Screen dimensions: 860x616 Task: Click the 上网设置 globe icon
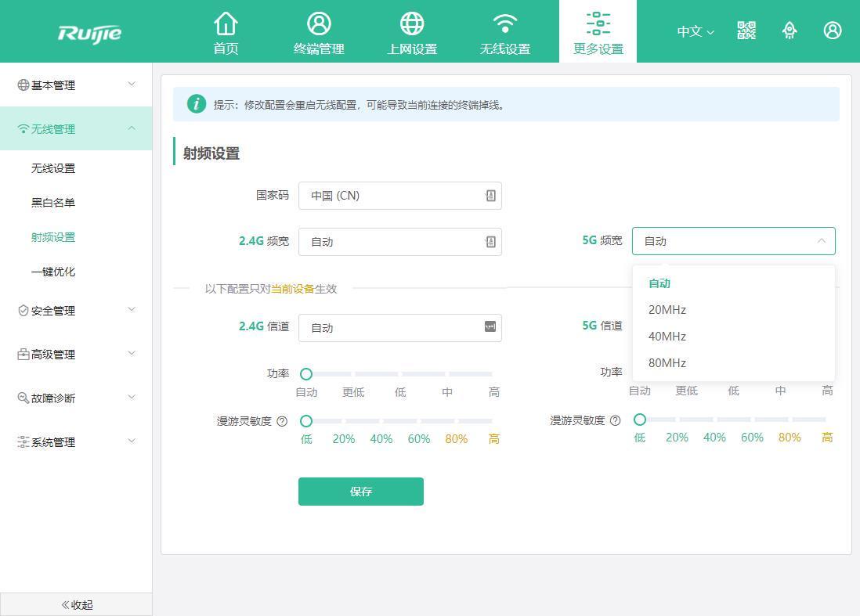pyautogui.click(x=412, y=23)
